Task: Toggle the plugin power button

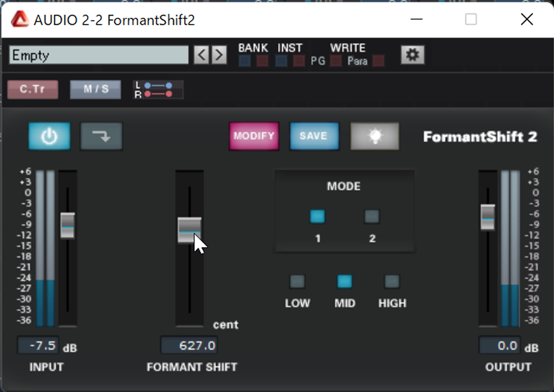Action: pyautogui.click(x=49, y=136)
